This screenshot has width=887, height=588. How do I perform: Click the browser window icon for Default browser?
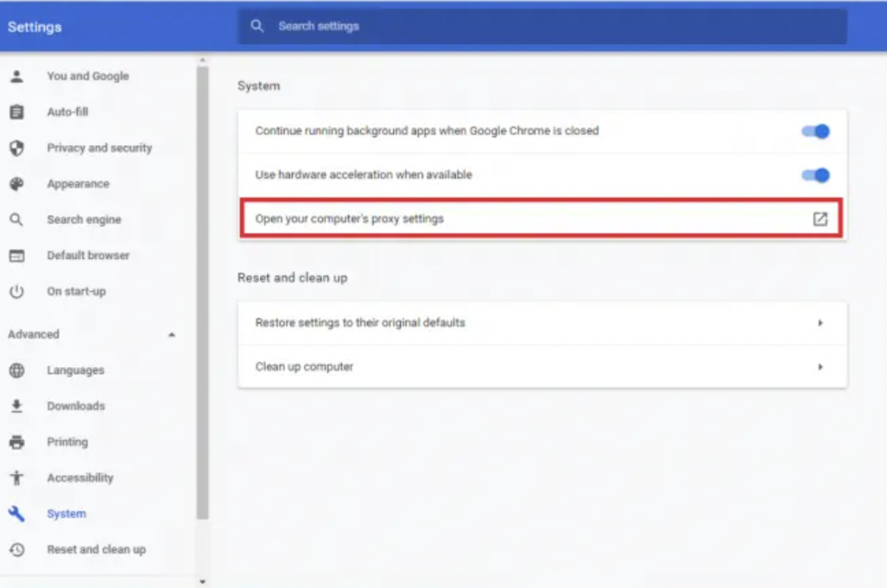click(x=17, y=255)
